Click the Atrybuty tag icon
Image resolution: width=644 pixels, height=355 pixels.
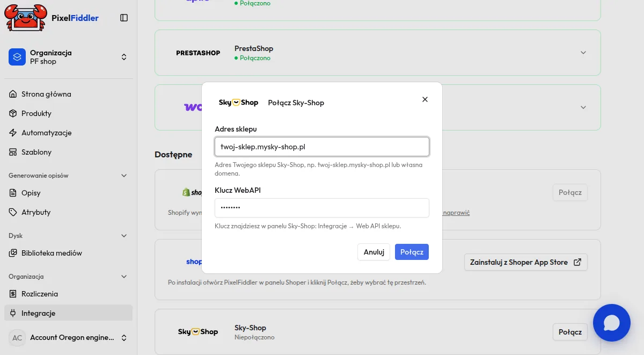click(x=13, y=212)
